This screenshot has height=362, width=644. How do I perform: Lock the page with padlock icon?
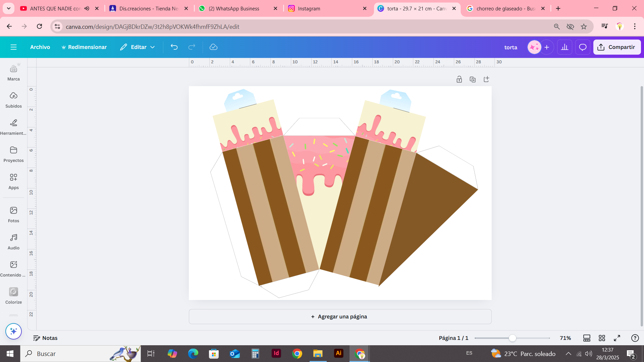click(x=459, y=79)
